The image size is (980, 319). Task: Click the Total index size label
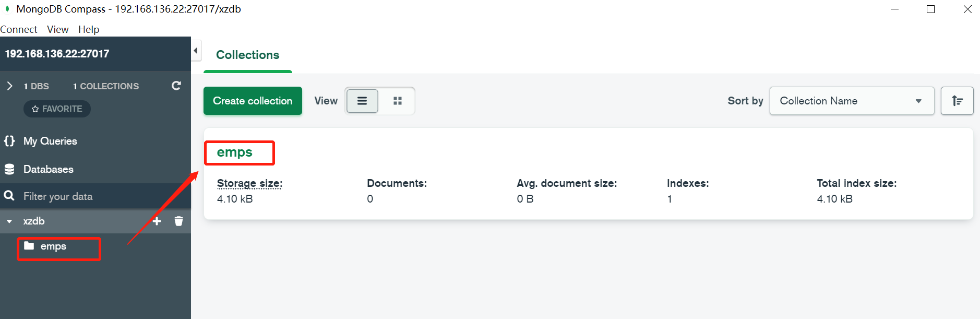tap(857, 183)
